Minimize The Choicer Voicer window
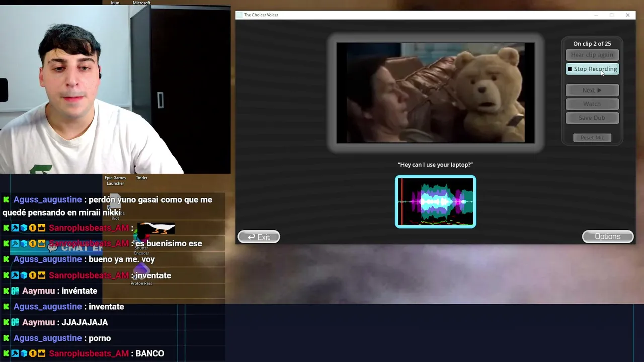The width and height of the screenshot is (644, 362). [596, 15]
